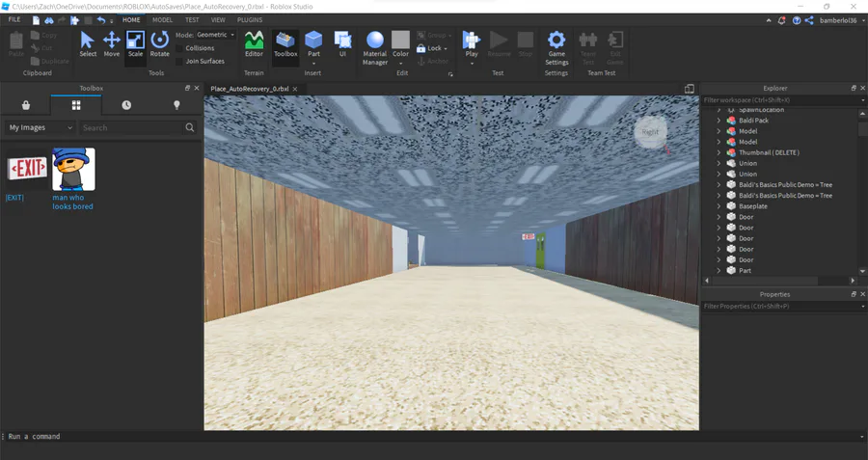
Task: Expand the Part tree item
Action: [719, 271]
